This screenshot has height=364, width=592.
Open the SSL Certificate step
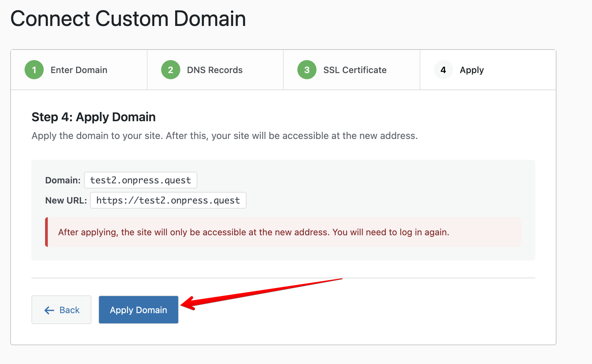coord(355,70)
